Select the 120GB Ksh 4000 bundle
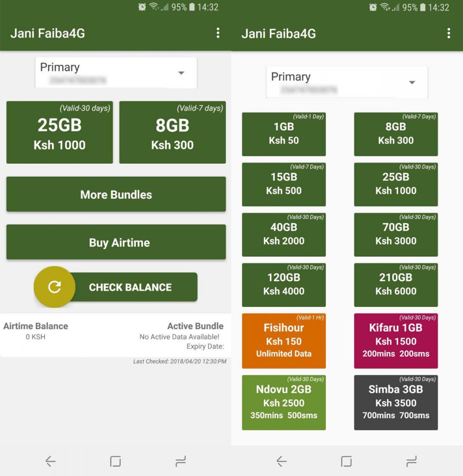Image resolution: width=463 pixels, height=476 pixels. click(x=284, y=285)
